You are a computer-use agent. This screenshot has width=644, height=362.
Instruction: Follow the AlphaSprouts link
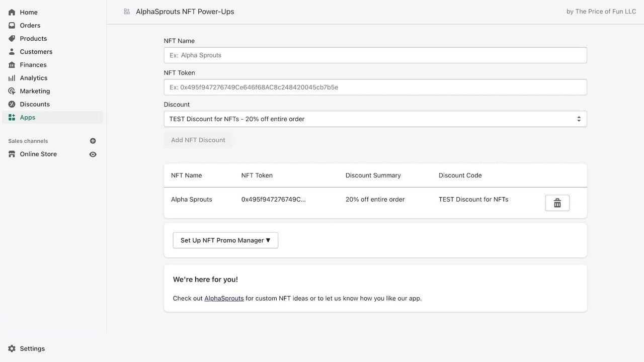(224, 298)
